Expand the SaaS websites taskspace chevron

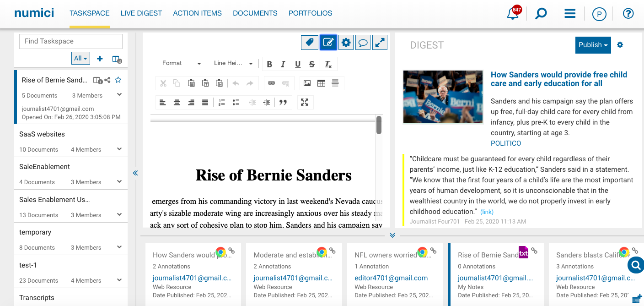119,149
